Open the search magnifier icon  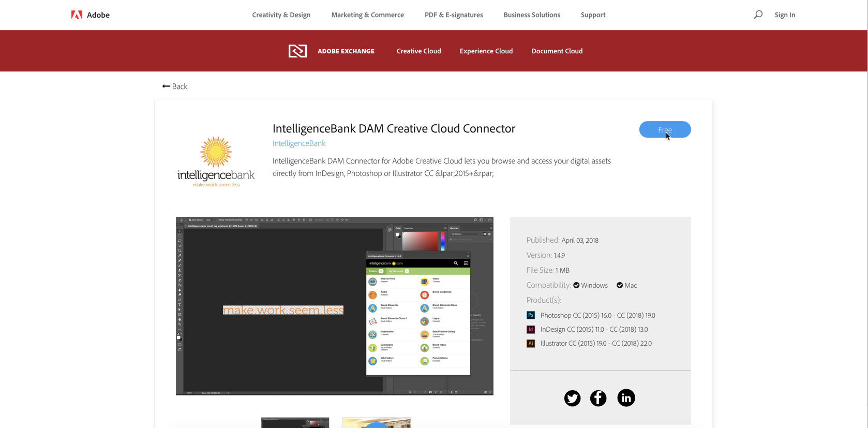(758, 14)
